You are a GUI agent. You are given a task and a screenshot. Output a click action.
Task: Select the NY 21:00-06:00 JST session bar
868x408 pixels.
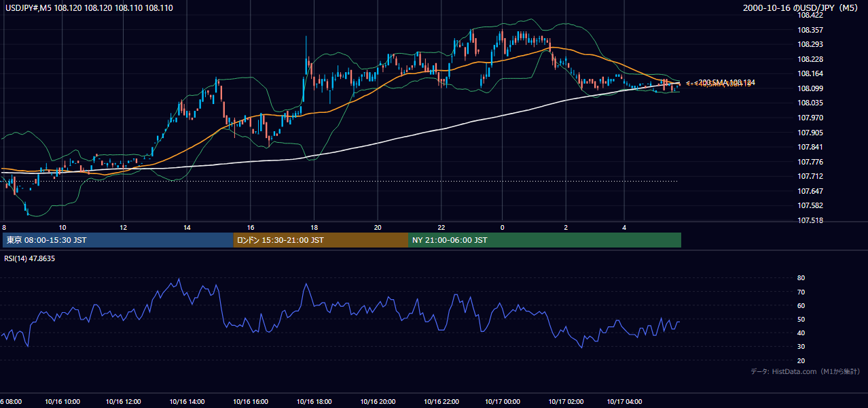545,240
